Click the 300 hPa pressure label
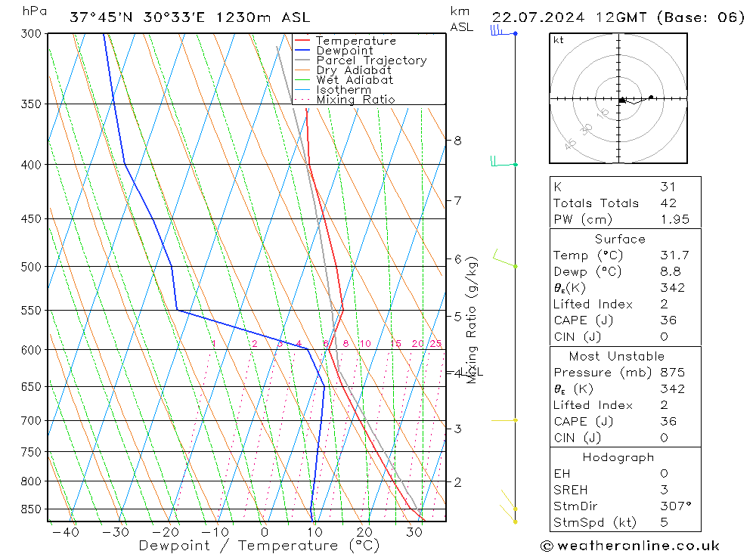 (x=31, y=34)
